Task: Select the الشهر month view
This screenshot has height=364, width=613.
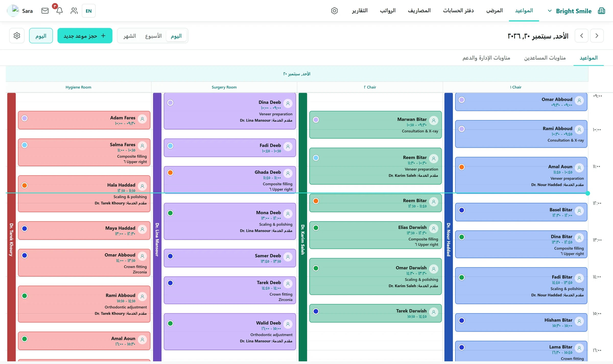Action: (x=130, y=36)
